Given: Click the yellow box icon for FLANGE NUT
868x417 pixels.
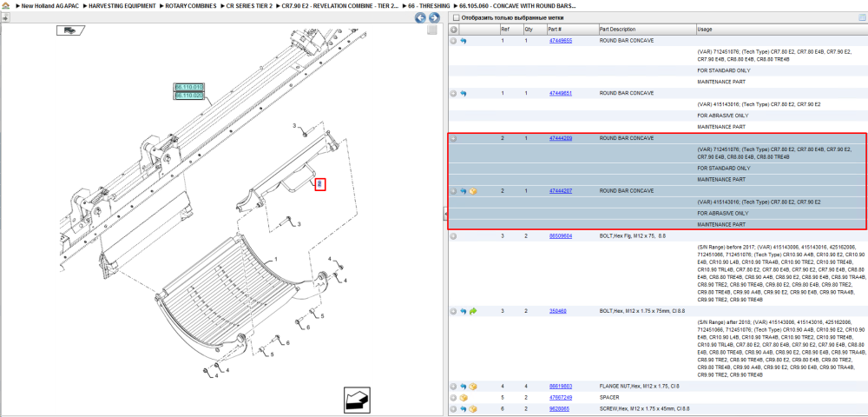Looking at the screenshot, I should 473,387.
